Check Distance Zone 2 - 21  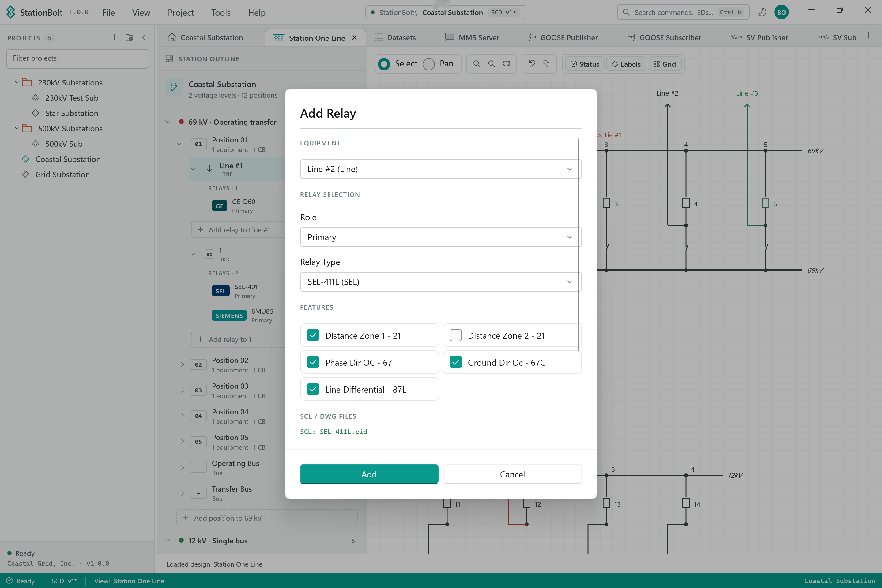point(455,335)
